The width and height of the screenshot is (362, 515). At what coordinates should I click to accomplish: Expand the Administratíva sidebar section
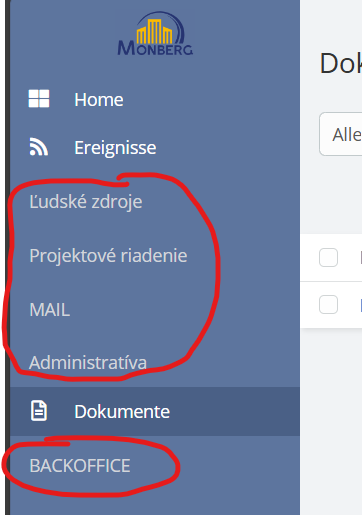click(88, 362)
